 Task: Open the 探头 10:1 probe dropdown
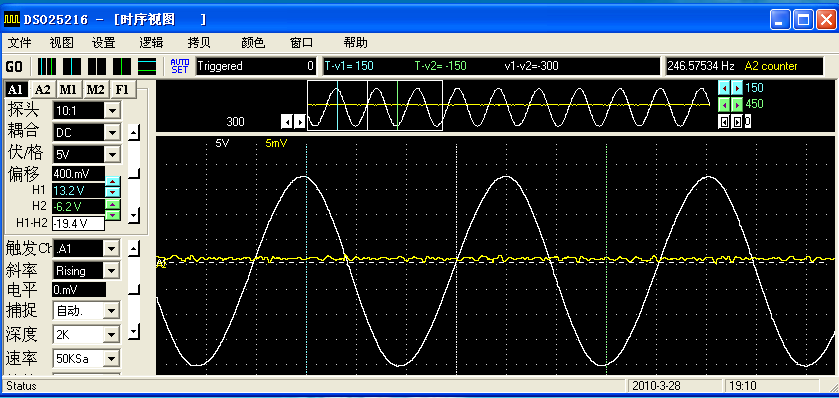(x=112, y=111)
